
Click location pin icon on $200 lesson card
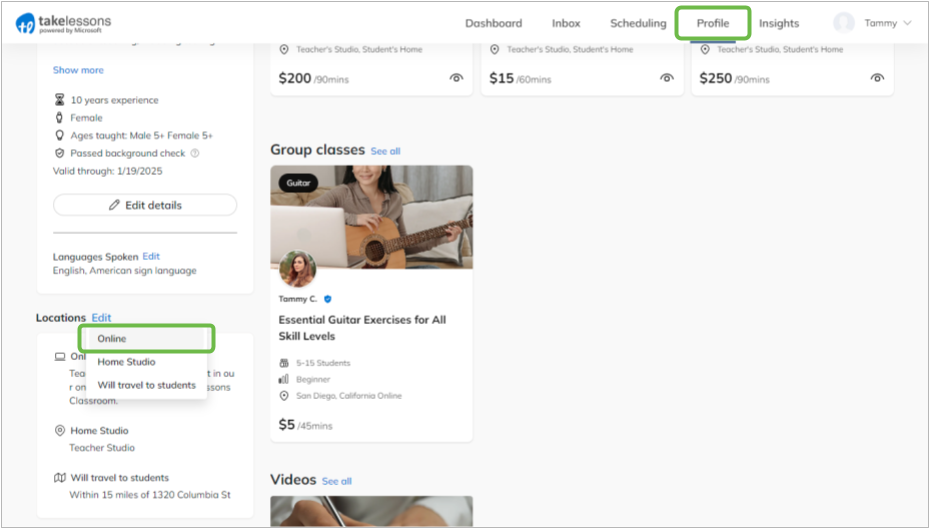[284, 49]
